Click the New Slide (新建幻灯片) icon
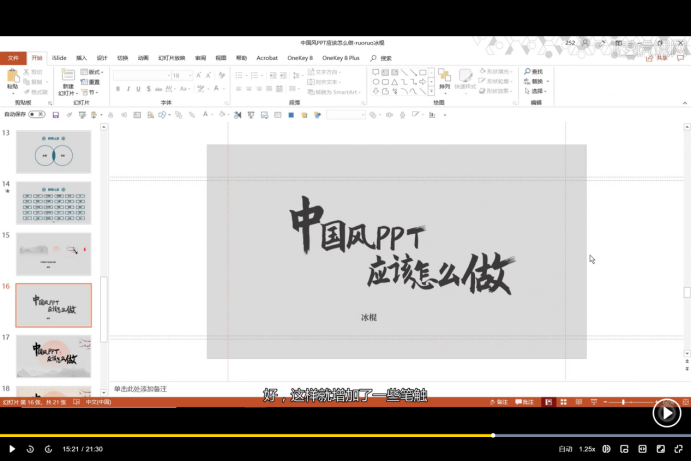 (x=68, y=75)
